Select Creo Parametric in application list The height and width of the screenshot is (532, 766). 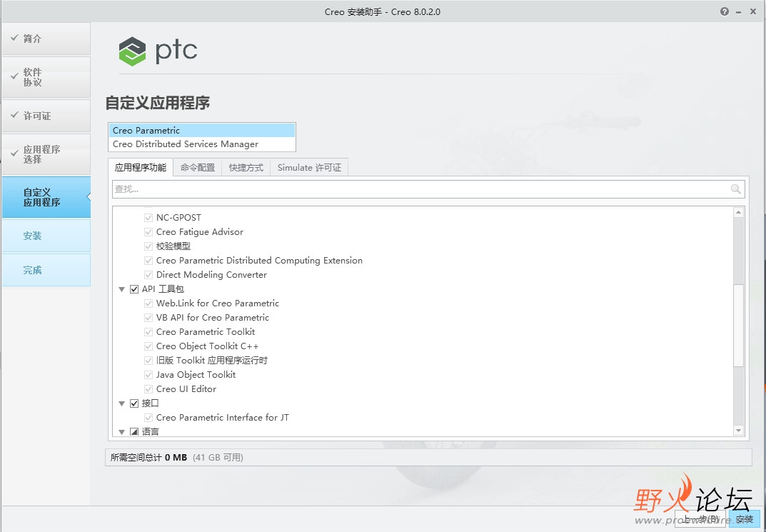202,131
